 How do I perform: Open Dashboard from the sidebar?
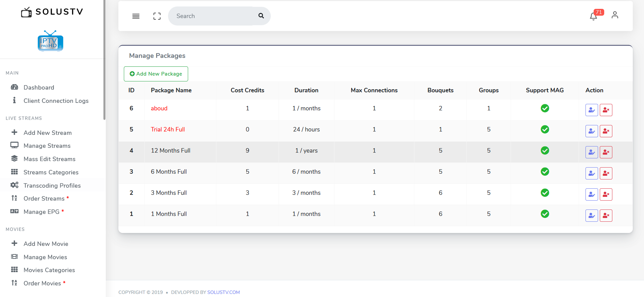[x=39, y=88]
